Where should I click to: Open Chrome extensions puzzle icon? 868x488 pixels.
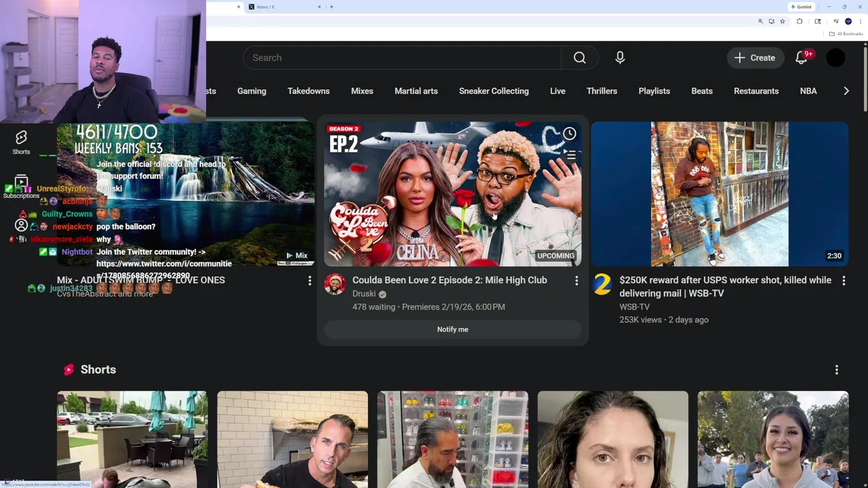[800, 22]
